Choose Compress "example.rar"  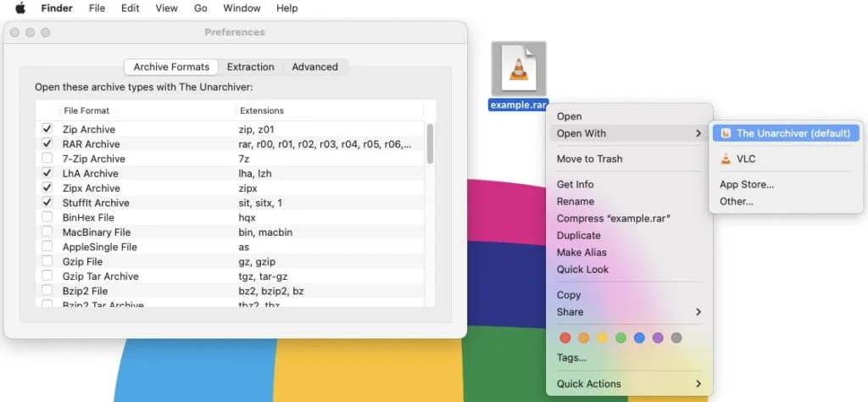coord(614,219)
